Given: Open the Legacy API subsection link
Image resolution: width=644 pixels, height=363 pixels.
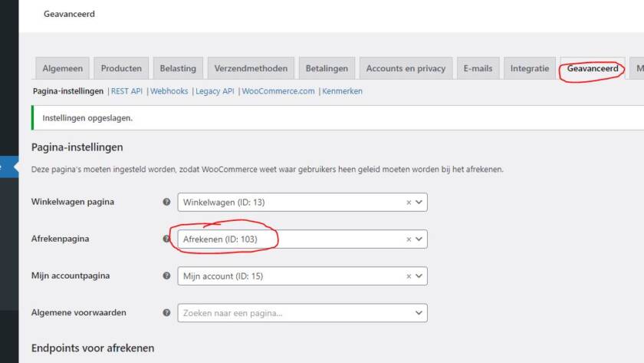Looking at the screenshot, I should 215,91.
